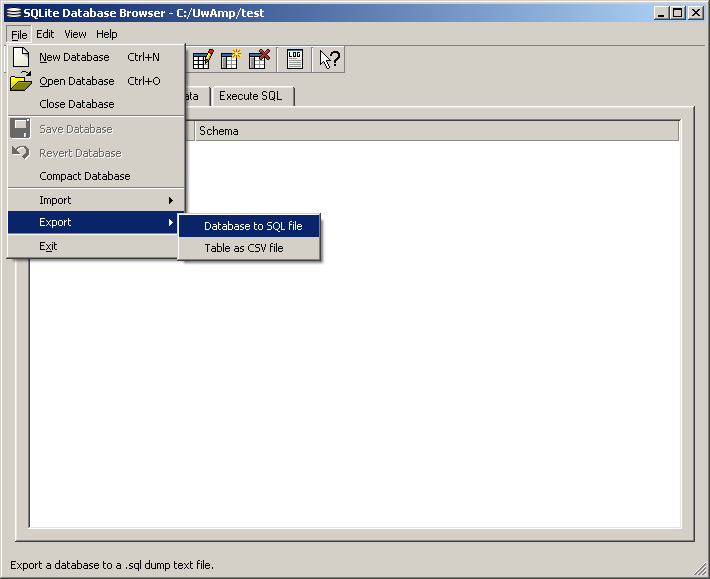
Task: Activate the What's This help cursor icon
Action: pos(329,59)
